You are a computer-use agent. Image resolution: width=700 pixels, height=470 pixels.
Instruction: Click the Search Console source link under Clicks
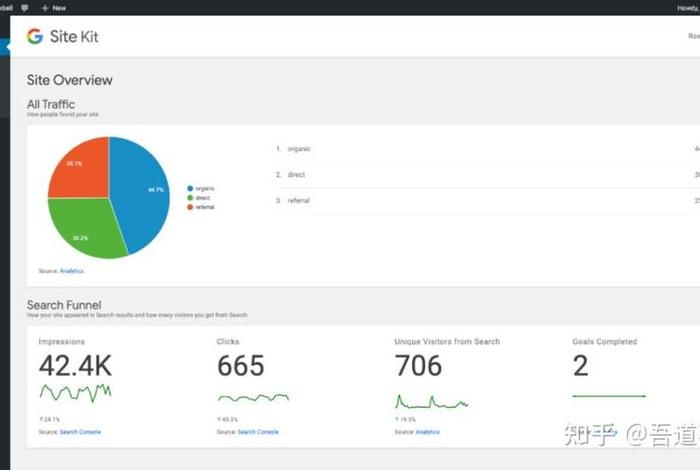(x=258, y=432)
